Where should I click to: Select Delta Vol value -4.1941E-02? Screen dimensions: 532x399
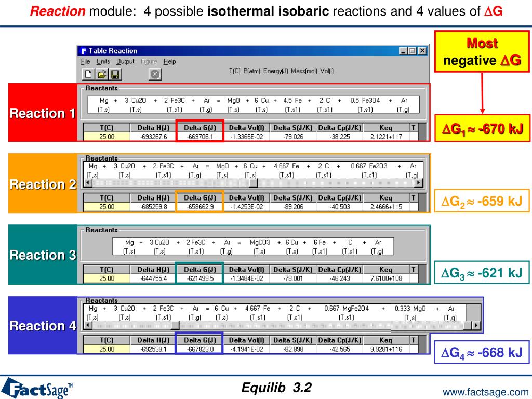point(247,349)
